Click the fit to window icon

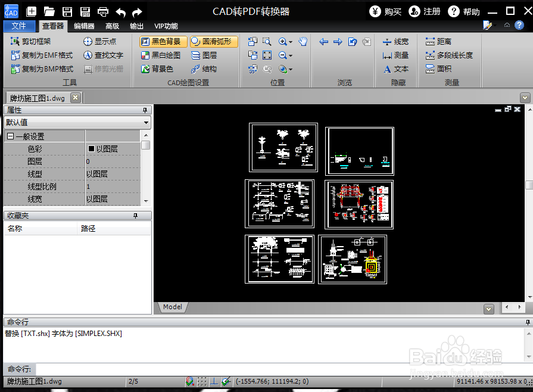click(x=267, y=55)
